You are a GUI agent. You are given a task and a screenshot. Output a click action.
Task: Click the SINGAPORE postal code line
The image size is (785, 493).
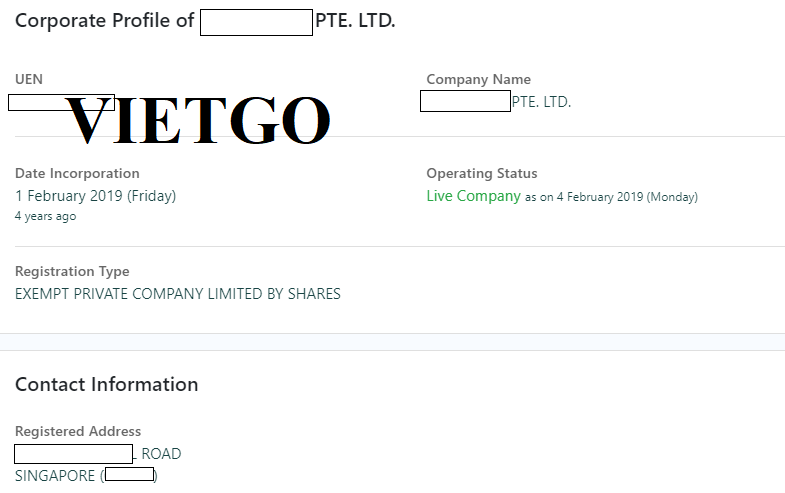(86, 475)
